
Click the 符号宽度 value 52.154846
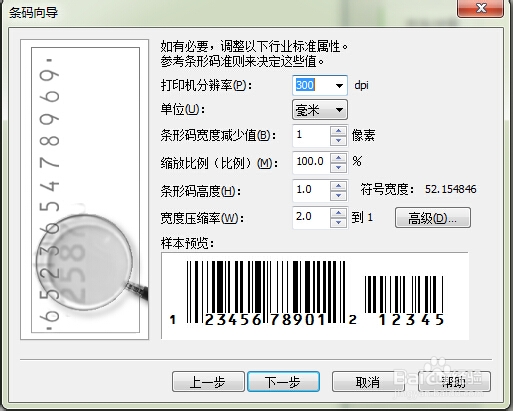451,189
